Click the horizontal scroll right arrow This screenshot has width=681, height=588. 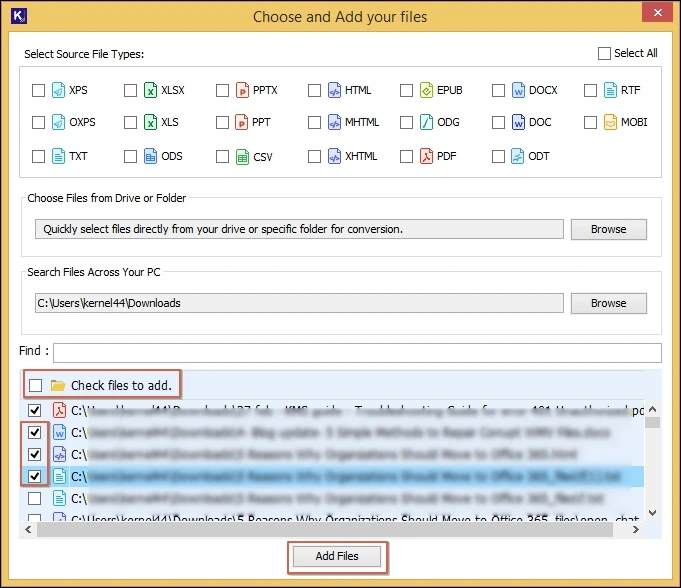coord(636,529)
